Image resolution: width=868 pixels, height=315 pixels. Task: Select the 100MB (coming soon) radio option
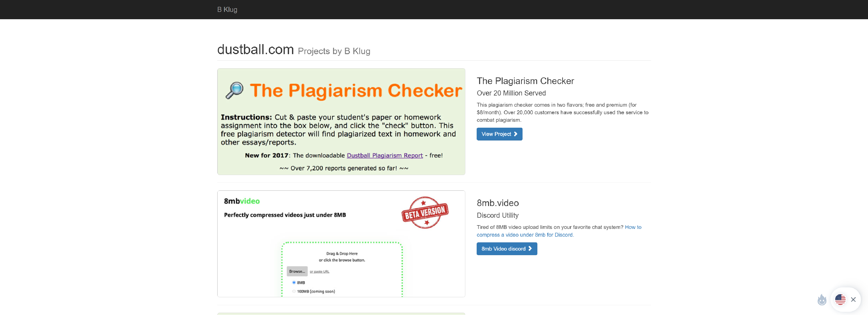pos(294,291)
